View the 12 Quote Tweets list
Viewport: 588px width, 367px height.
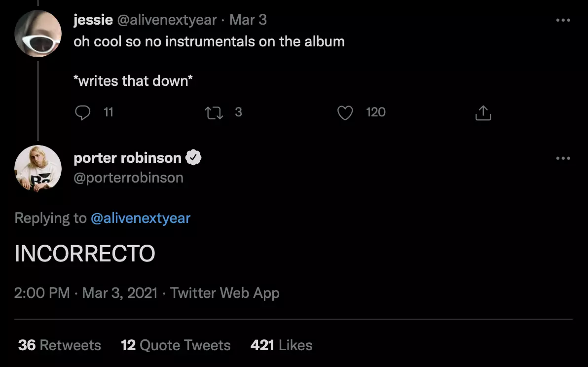click(176, 345)
